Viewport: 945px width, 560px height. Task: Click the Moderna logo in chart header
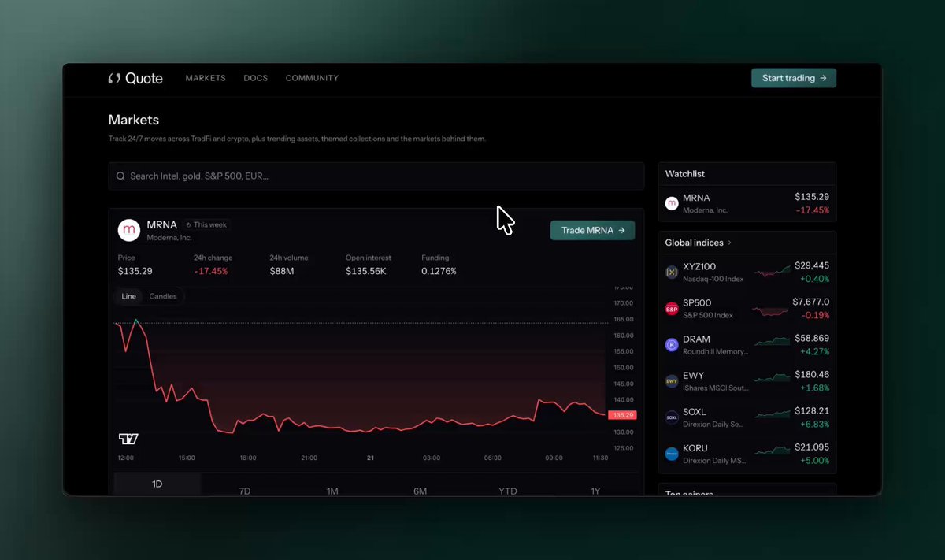click(x=128, y=230)
